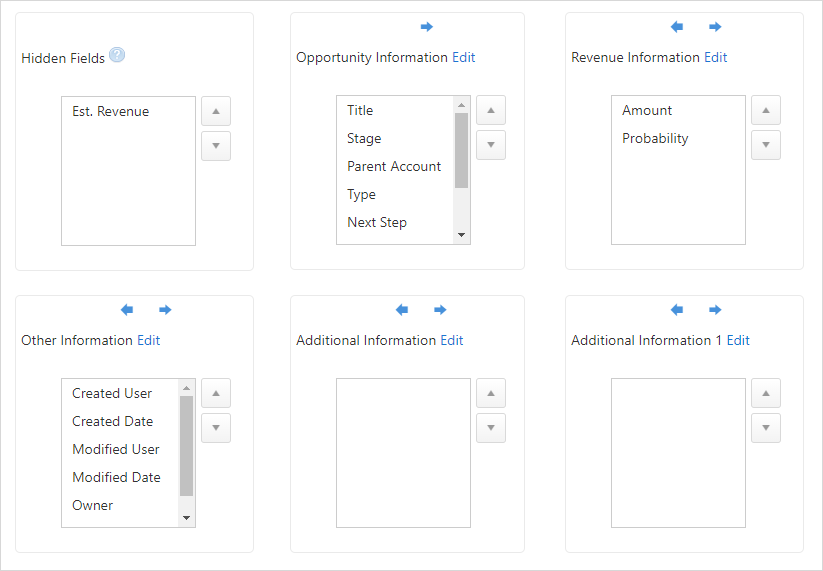Click Opportunity Information list scrollbar thumb
The width and height of the screenshot is (823, 571).
tap(461, 150)
